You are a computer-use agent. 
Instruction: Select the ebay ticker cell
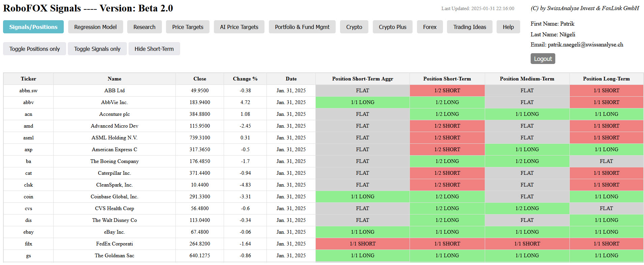pyautogui.click(x=28, y=232)
